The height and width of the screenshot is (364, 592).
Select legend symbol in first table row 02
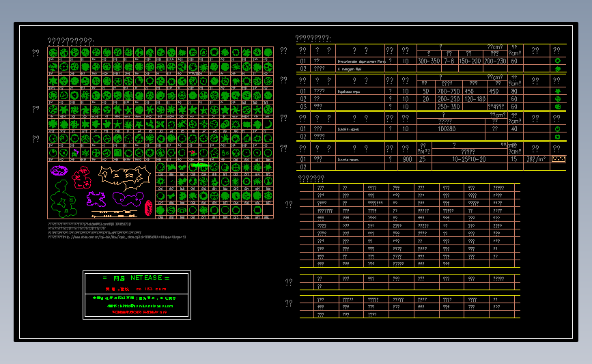[558, 69]
